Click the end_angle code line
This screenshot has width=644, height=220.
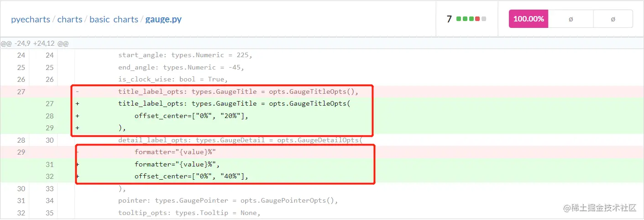[181, 67]
